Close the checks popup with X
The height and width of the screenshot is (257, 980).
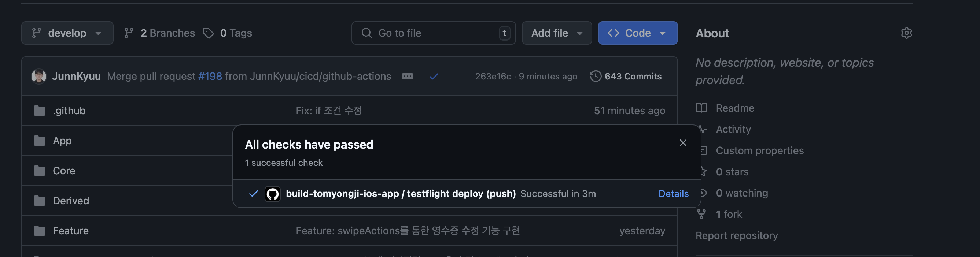pos(683,143)
